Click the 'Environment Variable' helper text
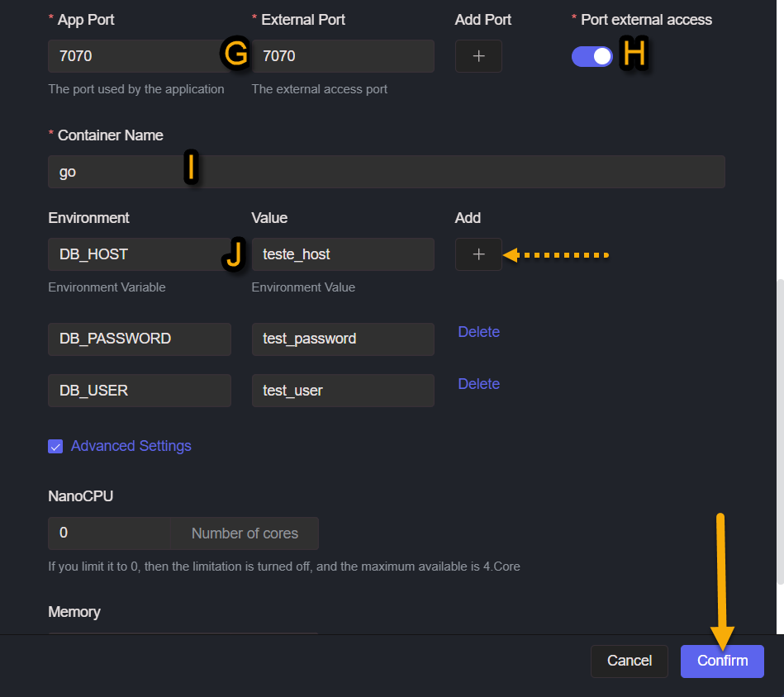 (107, 287)
